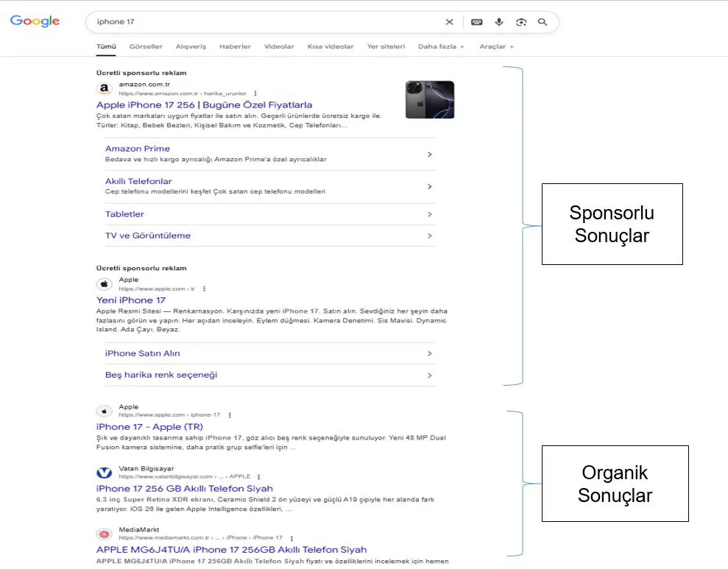Switch to Yer siteleri tab
This screenshot has width=728, height=569.
coord(386,46)
